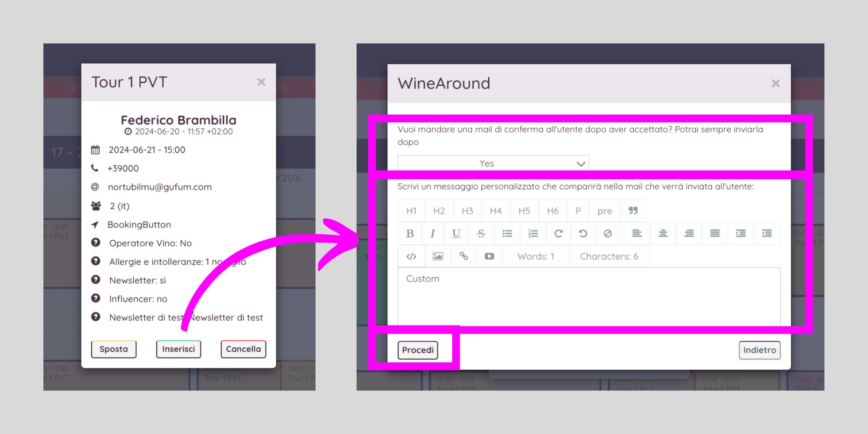The width and height of the screenshot is (868, 434).
Task: Click question icon beside Influencer: no
Action: tap(96, 298)
